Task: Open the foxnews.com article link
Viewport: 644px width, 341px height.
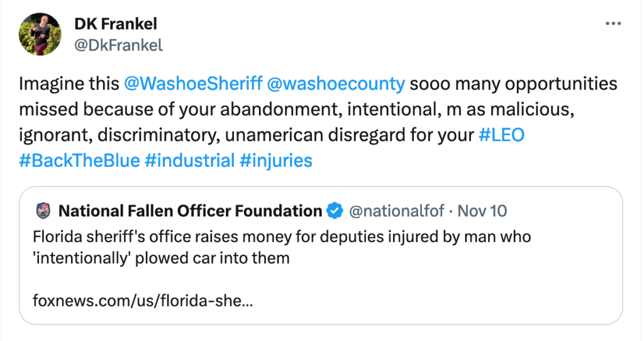Action: pyautogui.click(x=143, y=301)
